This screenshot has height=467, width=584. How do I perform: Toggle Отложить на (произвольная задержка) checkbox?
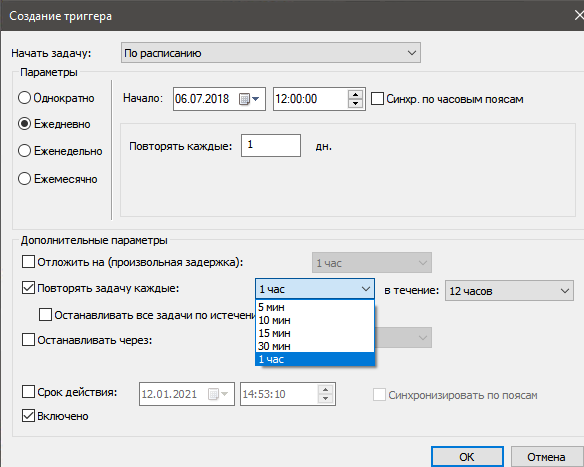[x=28, y=262]
